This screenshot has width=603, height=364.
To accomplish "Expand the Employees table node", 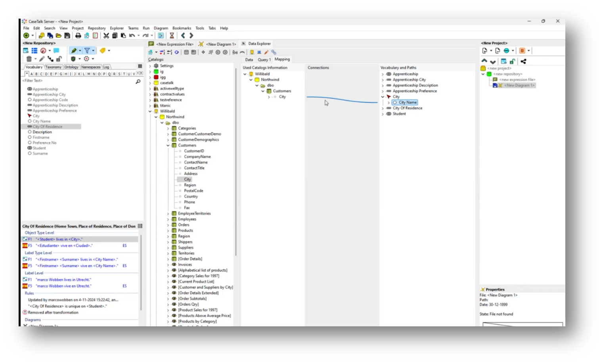I will 168,219.
